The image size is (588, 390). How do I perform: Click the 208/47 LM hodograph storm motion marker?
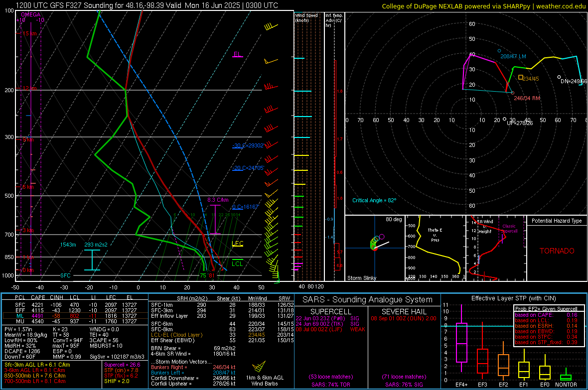[x=499, y=51]
